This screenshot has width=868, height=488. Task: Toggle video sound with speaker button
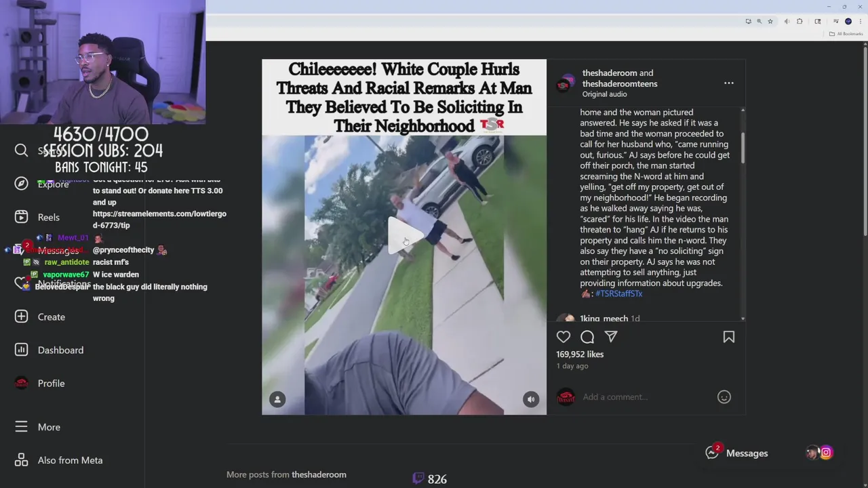[x=531, y=399]
